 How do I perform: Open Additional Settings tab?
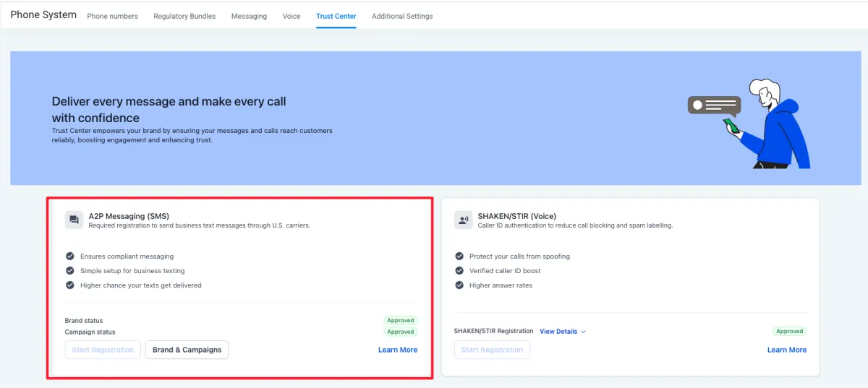(402, 16)
